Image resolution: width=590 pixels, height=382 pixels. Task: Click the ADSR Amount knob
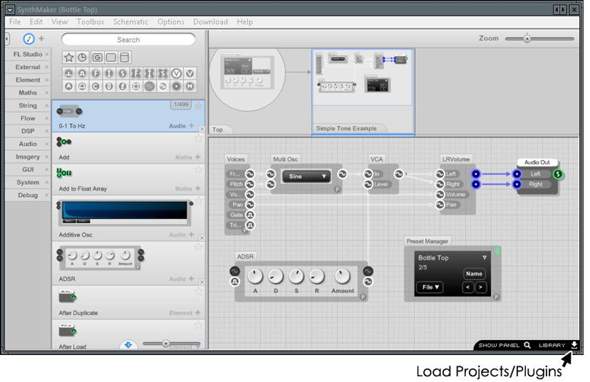click(x=342, y=277)
